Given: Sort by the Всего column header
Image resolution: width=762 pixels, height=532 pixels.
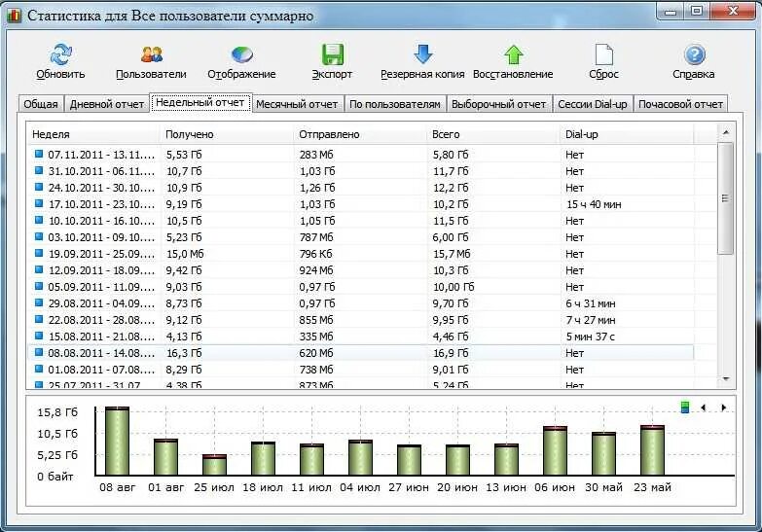Looking at the screenshot, I should click(x=493, y=134).
